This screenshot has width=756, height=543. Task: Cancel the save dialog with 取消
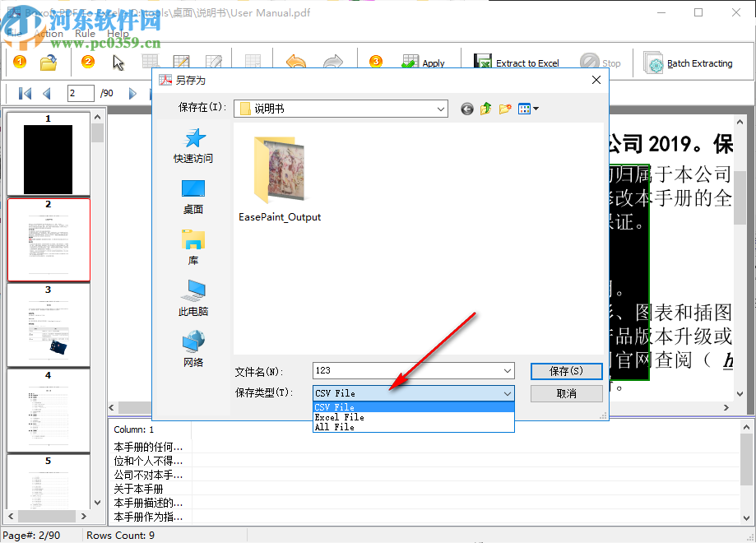(566, 393)
